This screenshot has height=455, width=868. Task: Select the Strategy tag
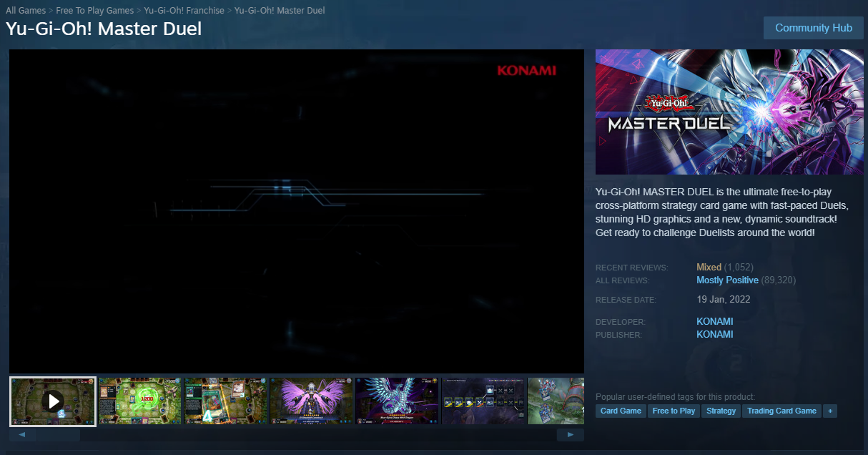[721, 411]
